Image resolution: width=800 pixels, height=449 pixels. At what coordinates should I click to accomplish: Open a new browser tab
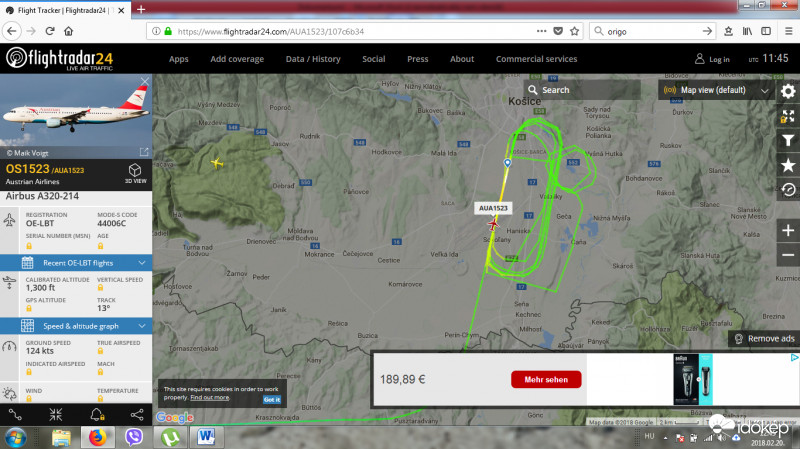(x=141, y=9)
